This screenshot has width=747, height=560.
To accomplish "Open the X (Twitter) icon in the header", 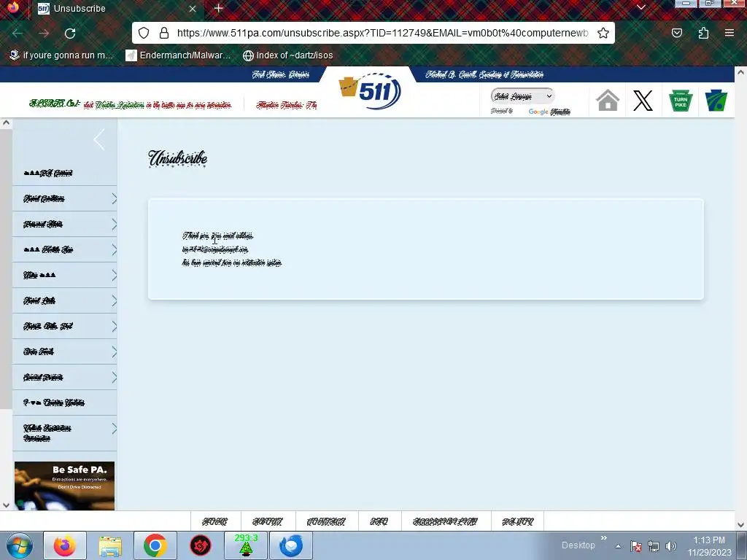I will click(x=643, y=101).
